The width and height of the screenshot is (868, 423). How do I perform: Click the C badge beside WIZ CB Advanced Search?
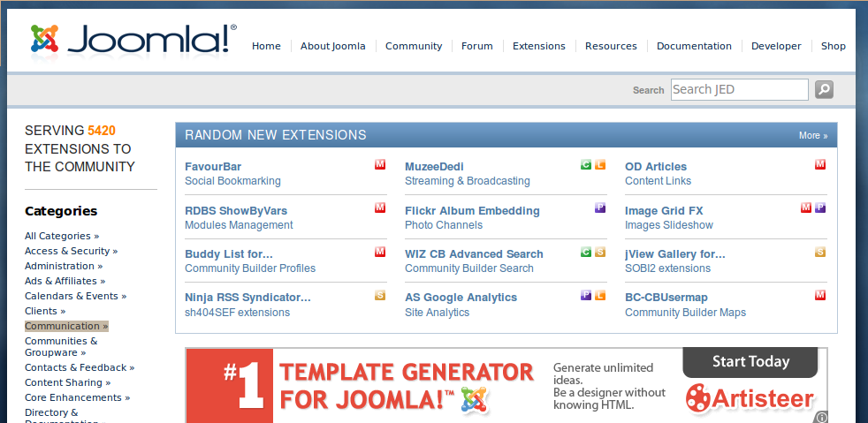pos(586,253)
